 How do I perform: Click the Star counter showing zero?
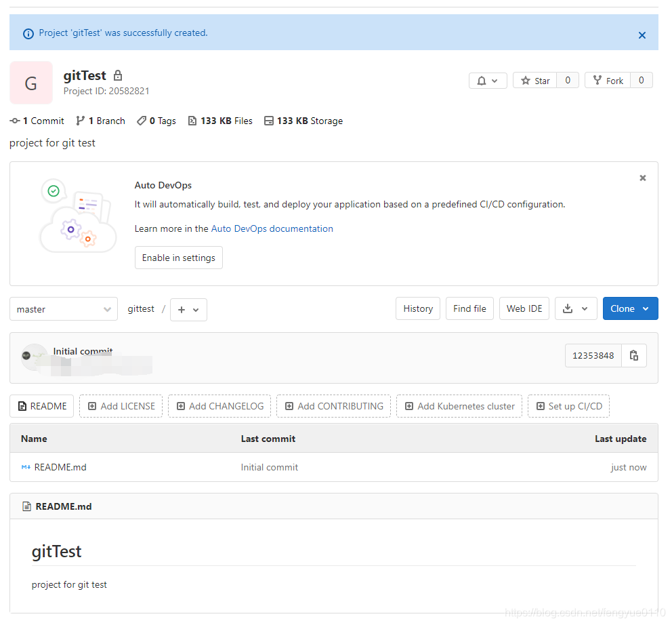pos(568,79)
